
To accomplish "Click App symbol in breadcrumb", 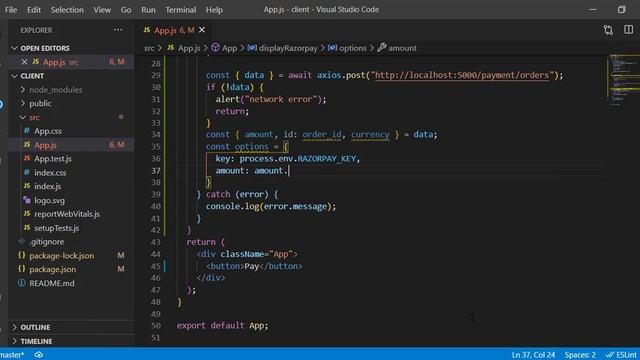I will pos(229,48).
